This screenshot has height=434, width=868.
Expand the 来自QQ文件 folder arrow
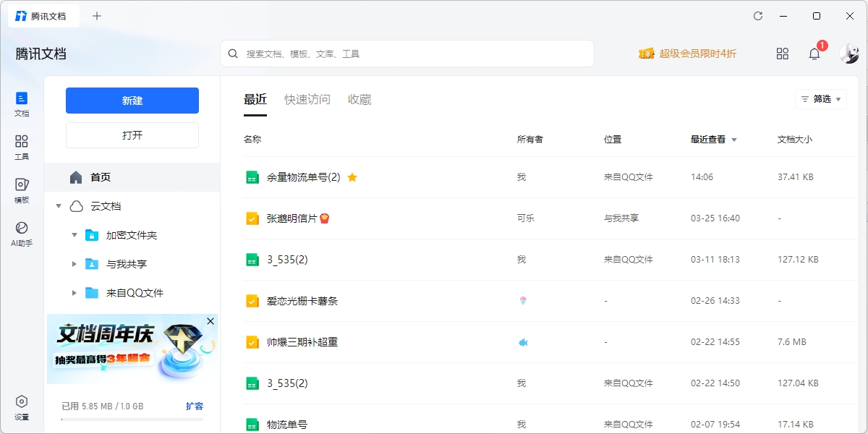pyautogui.click(x=75, y=293)
